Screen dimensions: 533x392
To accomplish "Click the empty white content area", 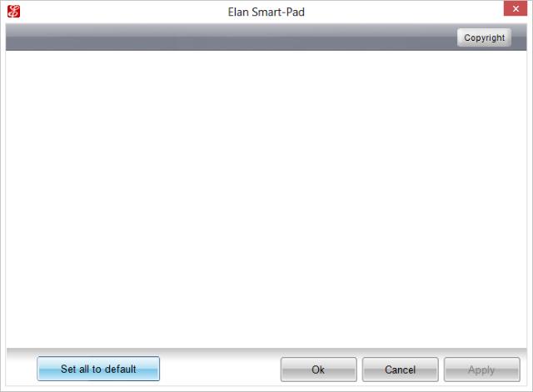I will tap(266, 199).
